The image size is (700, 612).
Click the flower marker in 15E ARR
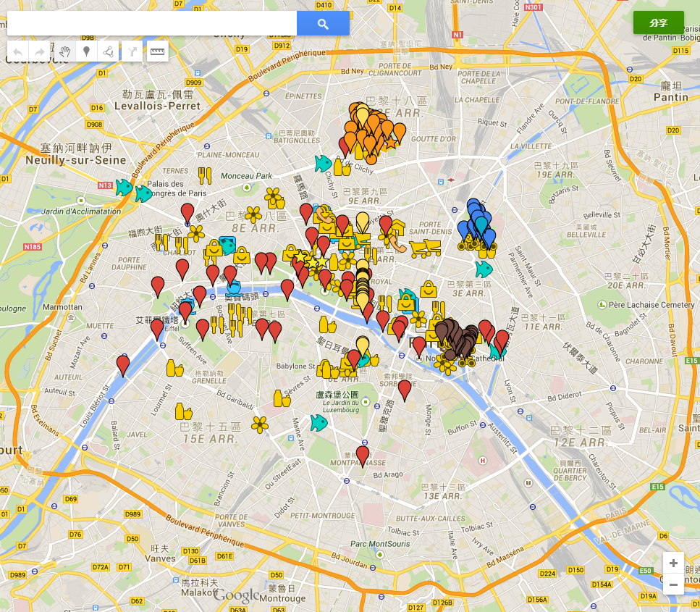pyautogui.click(x=259, y=425)
